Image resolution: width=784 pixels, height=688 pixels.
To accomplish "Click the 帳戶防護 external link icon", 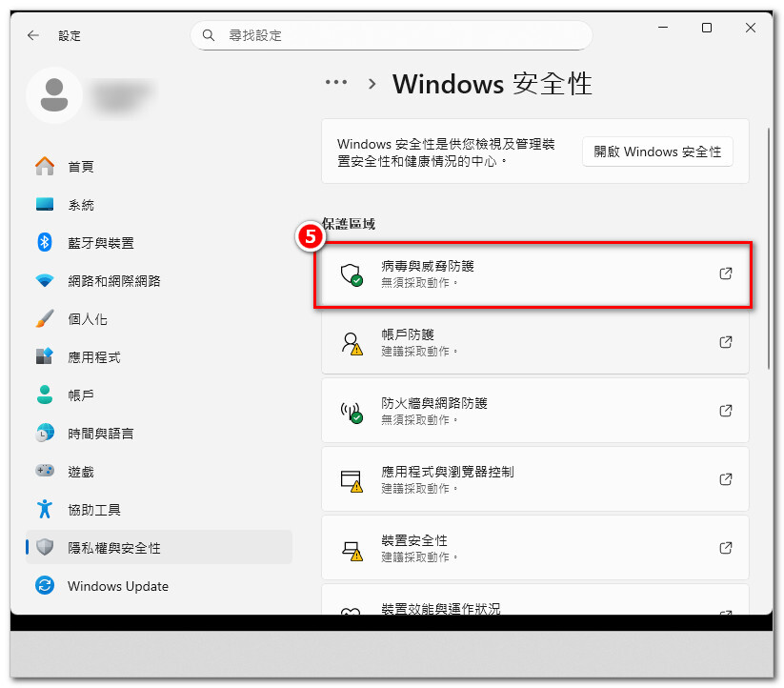I will point(725,342).
